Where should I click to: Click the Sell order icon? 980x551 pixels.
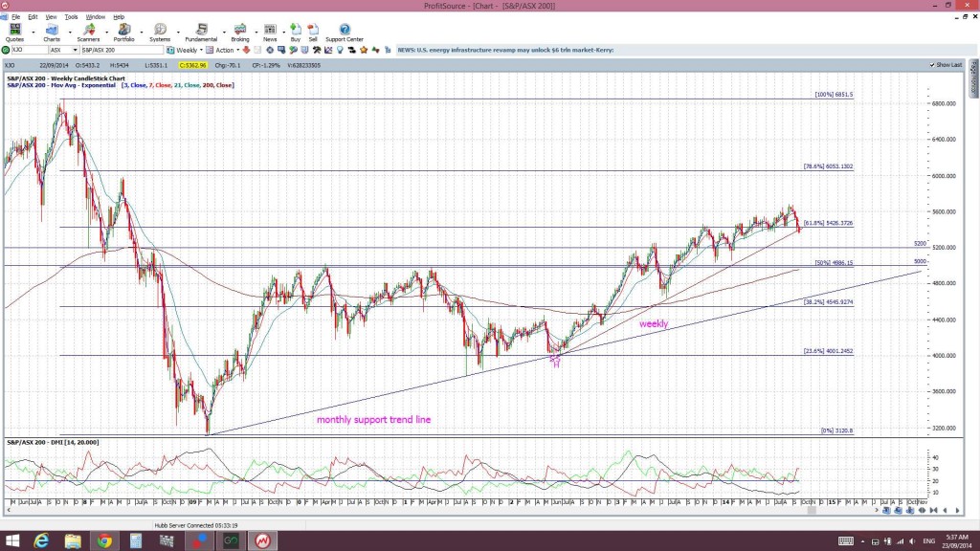[x=313, y=30]
